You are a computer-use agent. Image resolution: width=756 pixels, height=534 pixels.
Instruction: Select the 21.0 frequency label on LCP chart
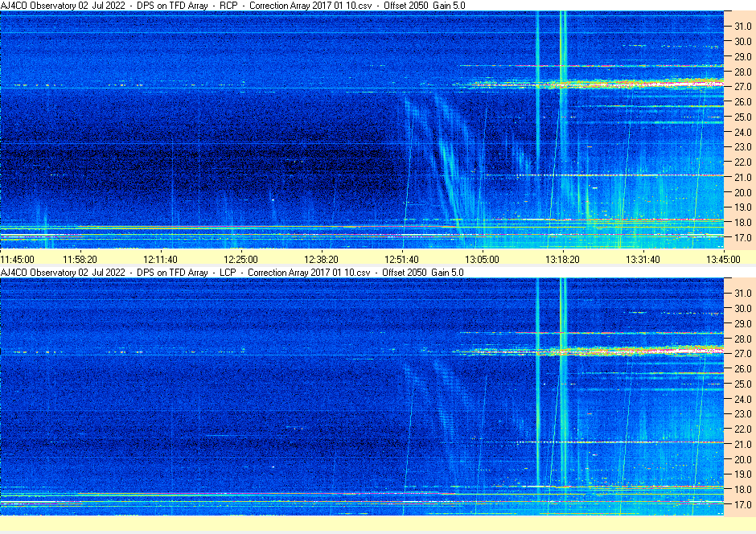tap(743, 445)
